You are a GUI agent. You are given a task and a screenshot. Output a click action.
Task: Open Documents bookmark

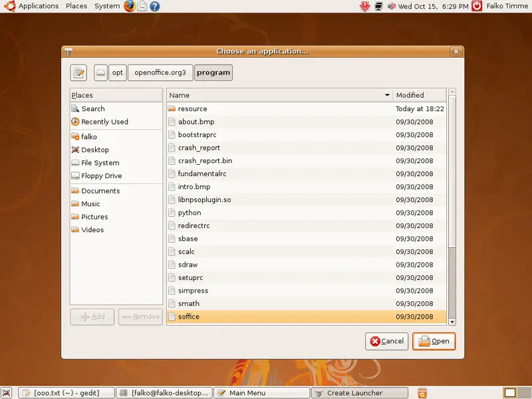pos(116,191)
